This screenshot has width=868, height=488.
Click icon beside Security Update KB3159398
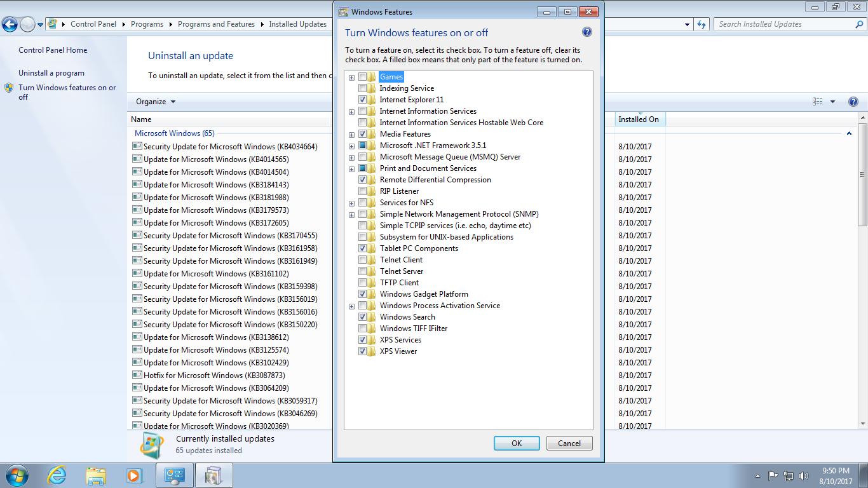pos(137,286)
